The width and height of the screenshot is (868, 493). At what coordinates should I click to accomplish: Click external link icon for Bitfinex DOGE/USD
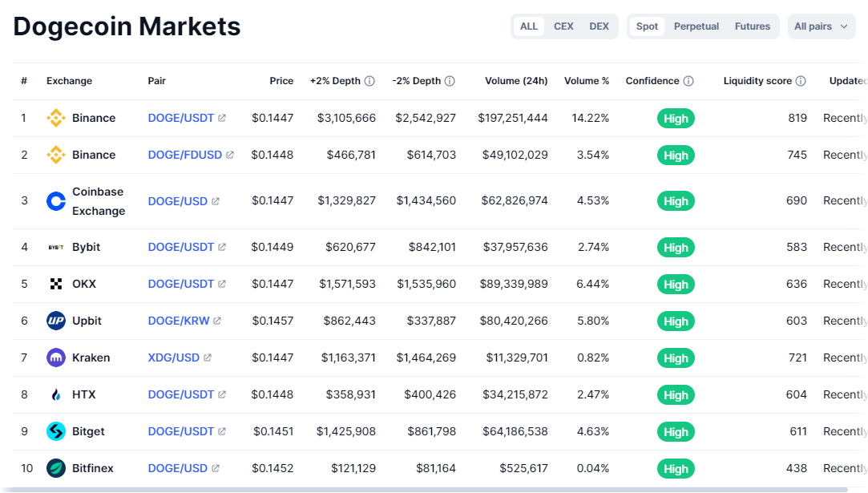[216, 469]
